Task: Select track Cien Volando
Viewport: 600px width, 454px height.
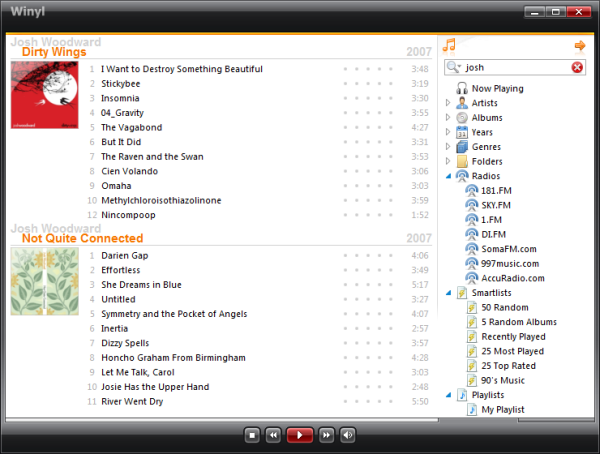Action: click(x=129, y=171)
